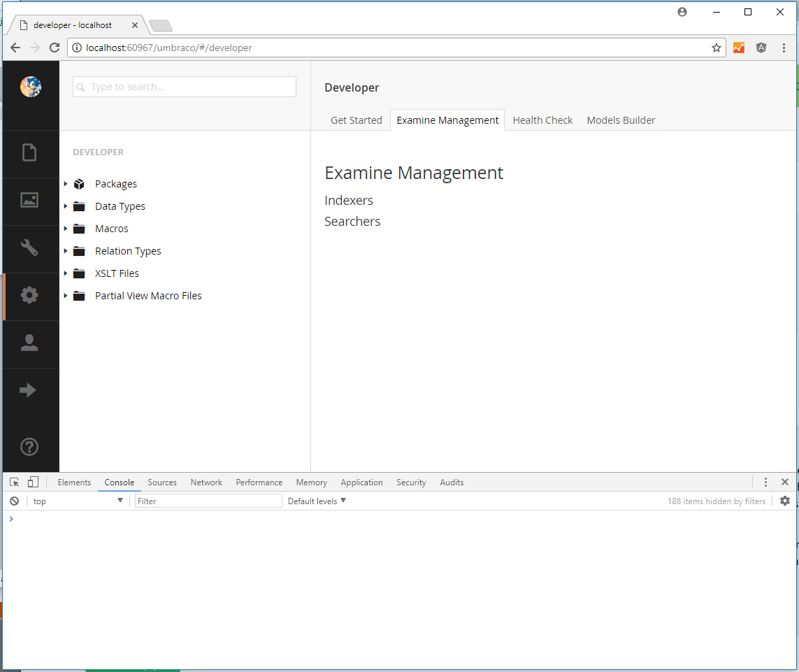Click the Indexers heading

pos(349,201)
